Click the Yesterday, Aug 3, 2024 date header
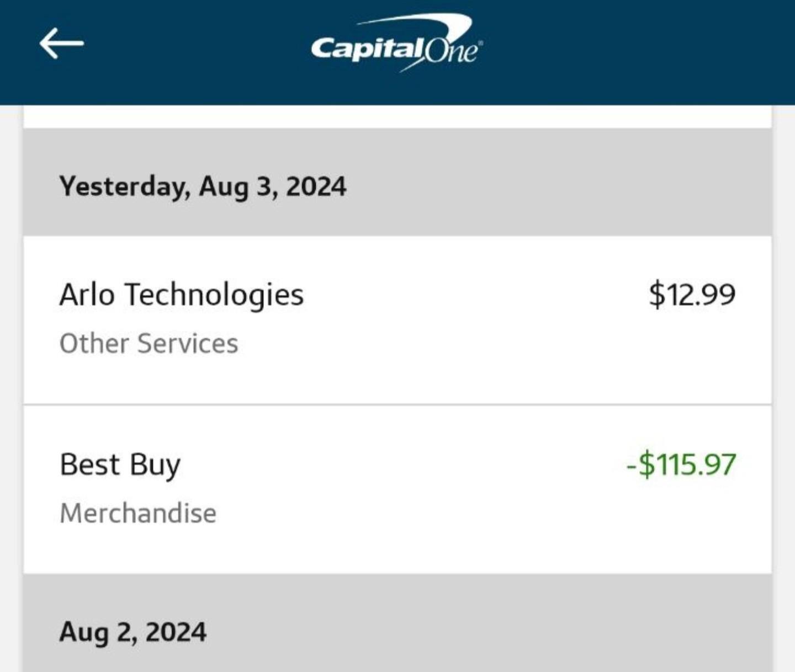The image size is (795, 672). click(x=203, y=186)
